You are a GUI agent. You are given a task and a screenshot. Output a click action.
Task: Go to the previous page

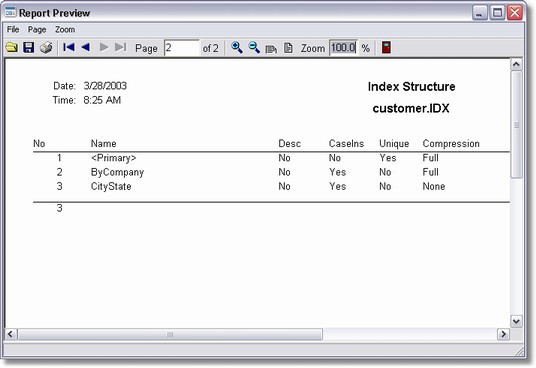click(x=85, y=47)
